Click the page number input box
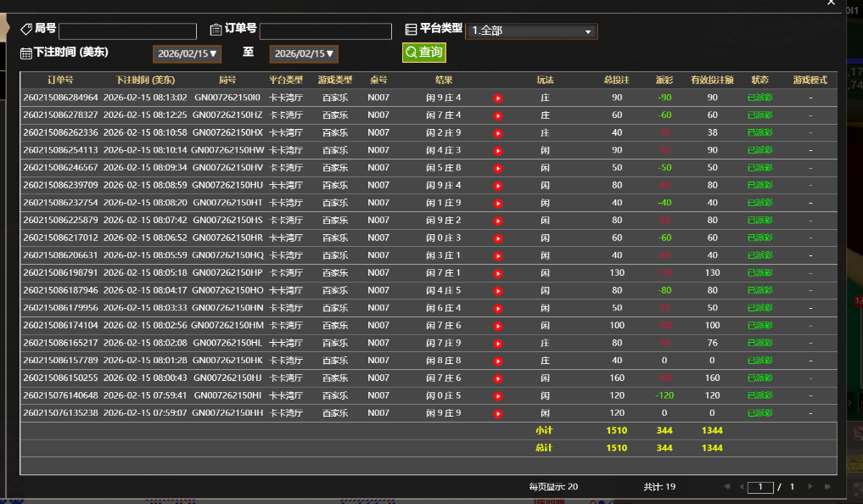The width and height of the screenshot is (863, 504). [x=760, y=487]
